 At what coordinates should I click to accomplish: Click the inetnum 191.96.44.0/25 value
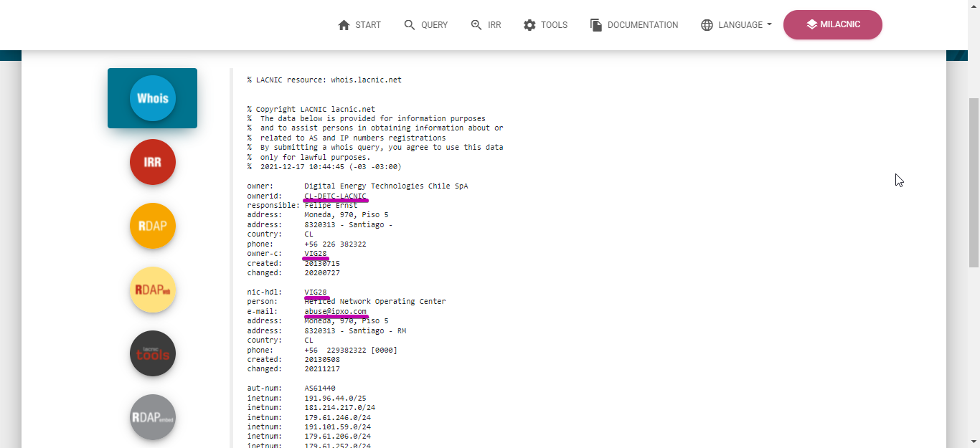[x=335, y=399]
